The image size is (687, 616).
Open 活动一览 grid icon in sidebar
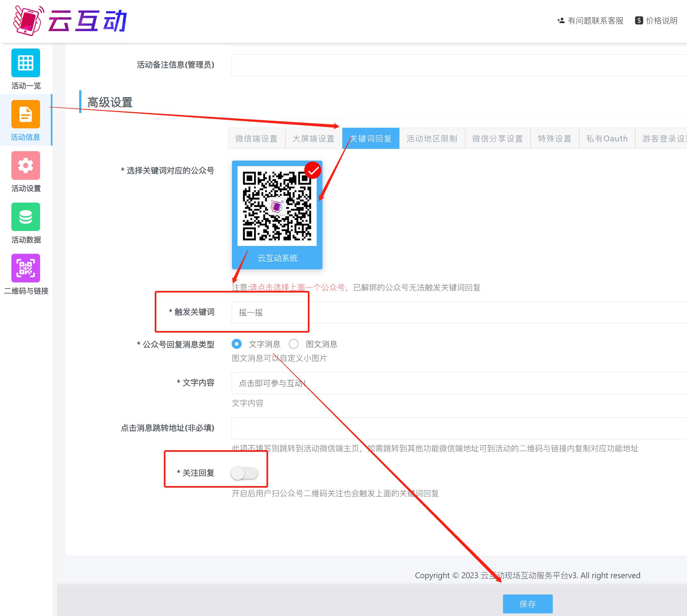tap(26, 63)
